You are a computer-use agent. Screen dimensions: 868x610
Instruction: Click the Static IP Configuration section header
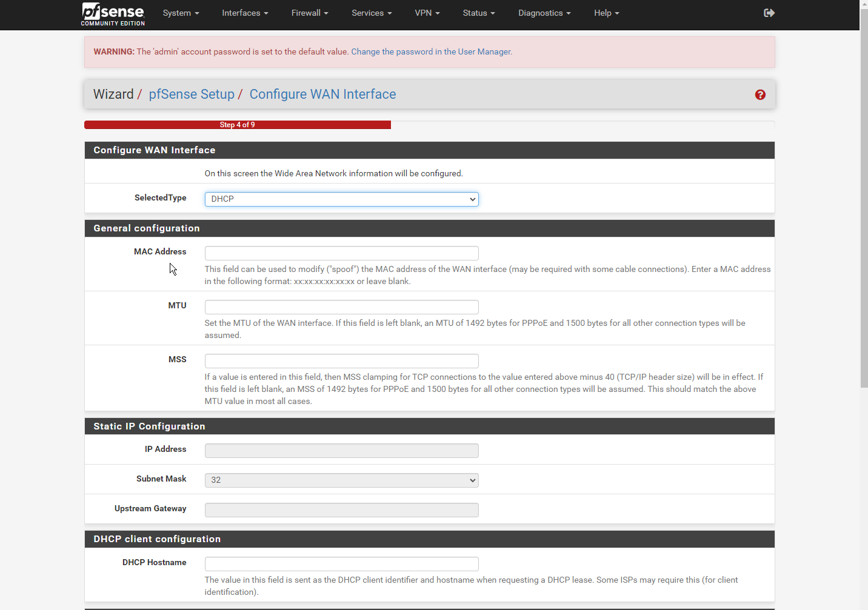430,426
